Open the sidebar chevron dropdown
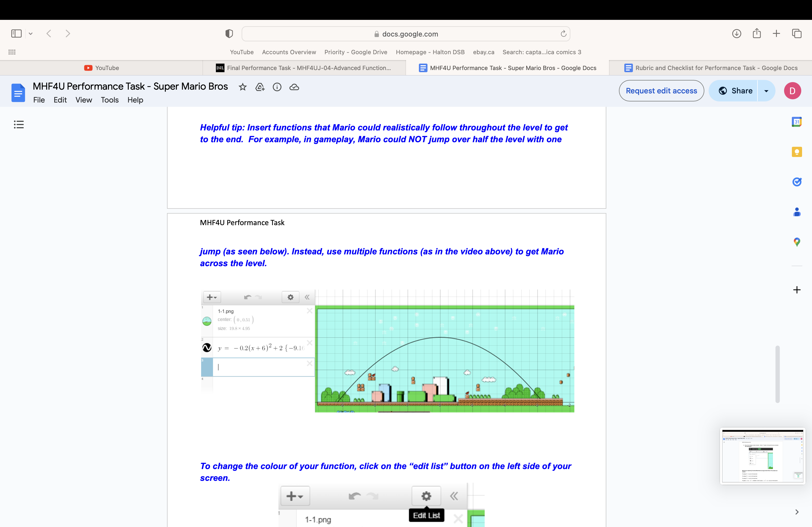 pos(31,33)
